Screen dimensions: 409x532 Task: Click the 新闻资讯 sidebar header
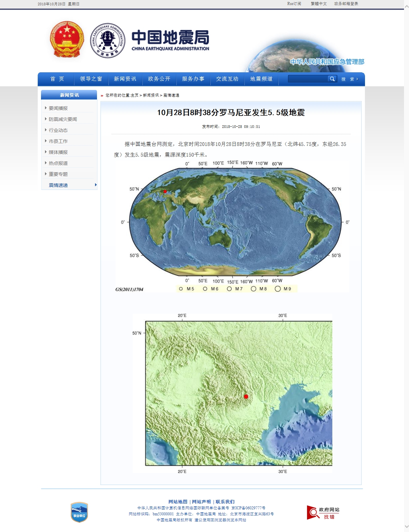[x=69, y=95]
